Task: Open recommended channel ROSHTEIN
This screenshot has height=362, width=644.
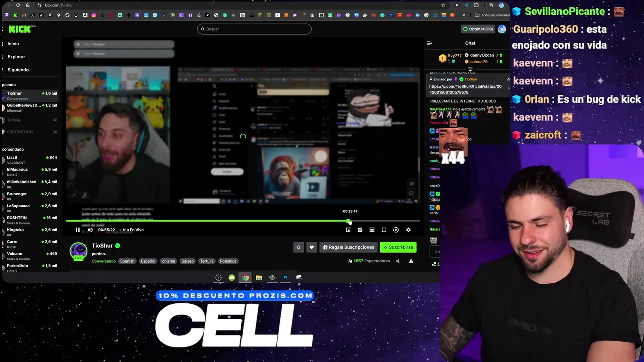Action: coord(30,220)
